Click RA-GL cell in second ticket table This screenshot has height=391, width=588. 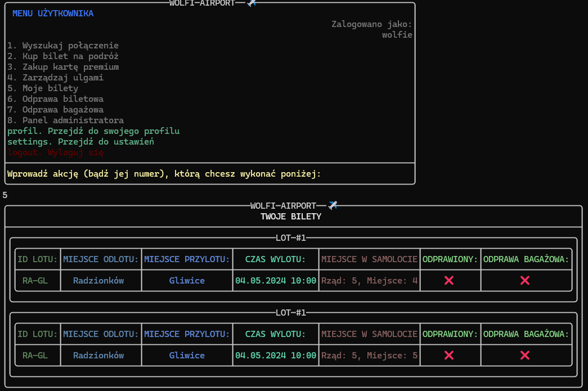[x=35, y=356]
